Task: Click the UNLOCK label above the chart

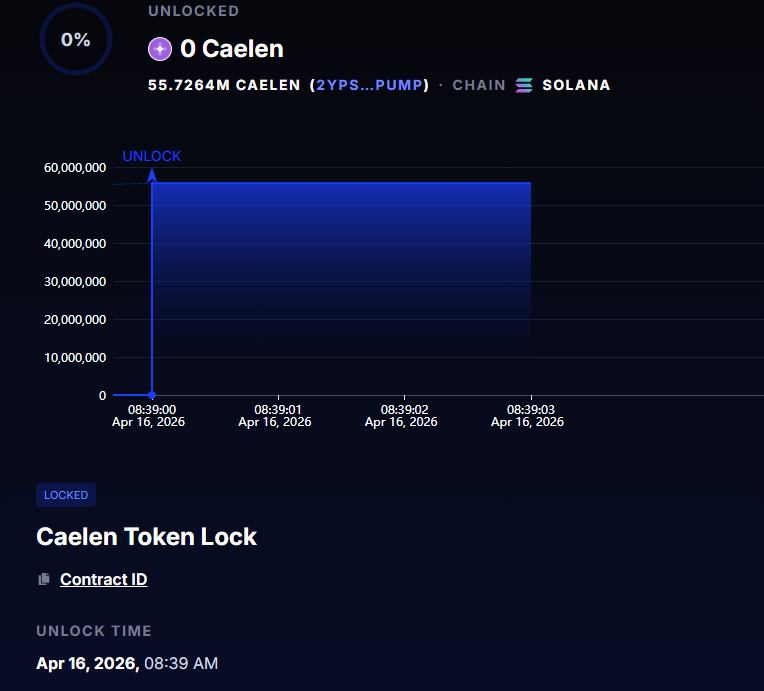Action: click(152, 156)
